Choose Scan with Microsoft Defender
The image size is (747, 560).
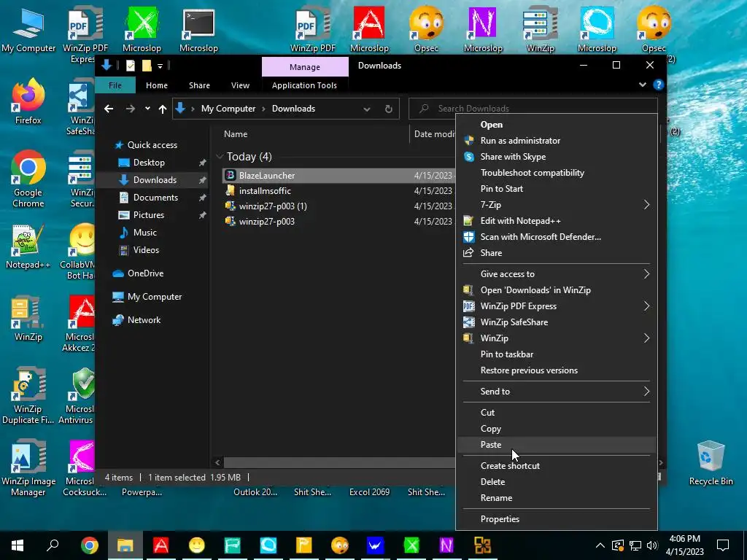point(556,237)
